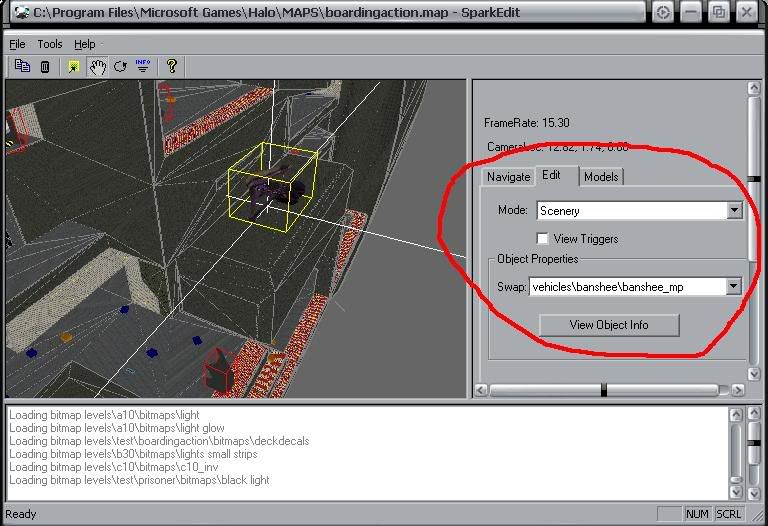
Task: Switch to the Navigate tab
Action: [x=508, y=177]
